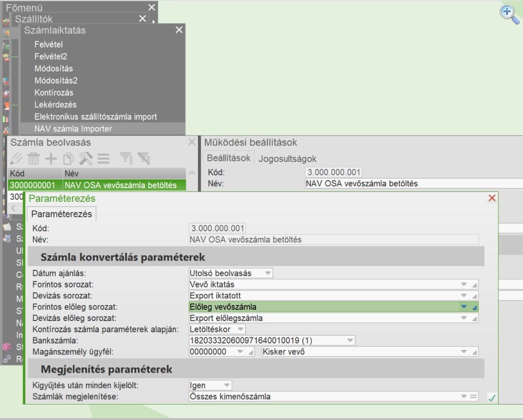Image resolution: width=523 pixels, height=420 pixels.
Task: Click the plus add icon in Számla beolvasás
Action: (x=51, y=159)
